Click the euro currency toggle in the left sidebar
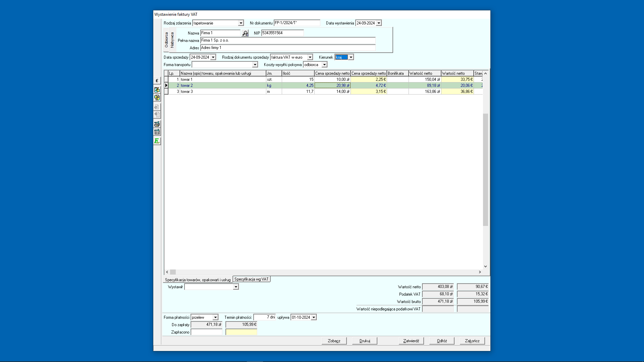This screenshot has width=644, height=362. point(157,81)
